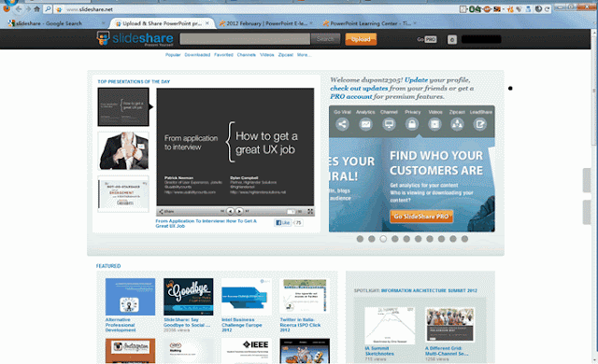Open Intel Business Challenge Europe 2012 link
The image size is (598, 364).
tap(242, 325)
